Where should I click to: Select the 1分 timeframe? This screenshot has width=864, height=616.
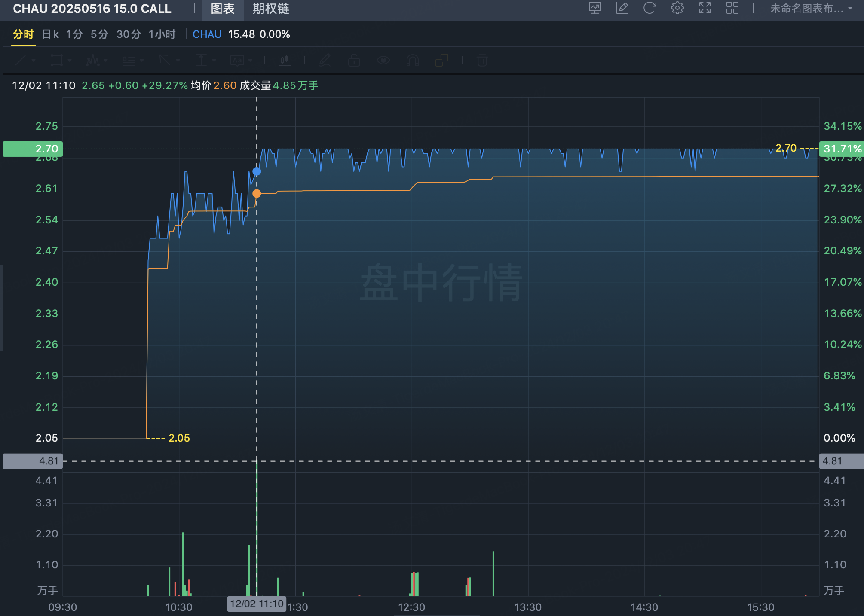tap(74, 34)
